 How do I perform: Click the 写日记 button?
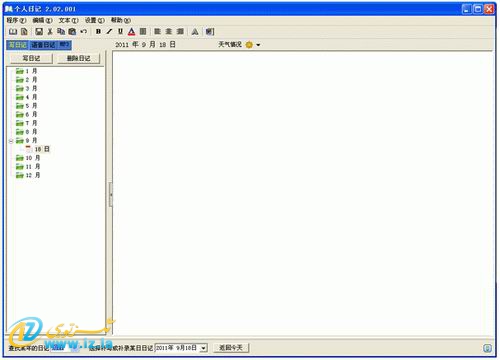[x=31, y=58]
